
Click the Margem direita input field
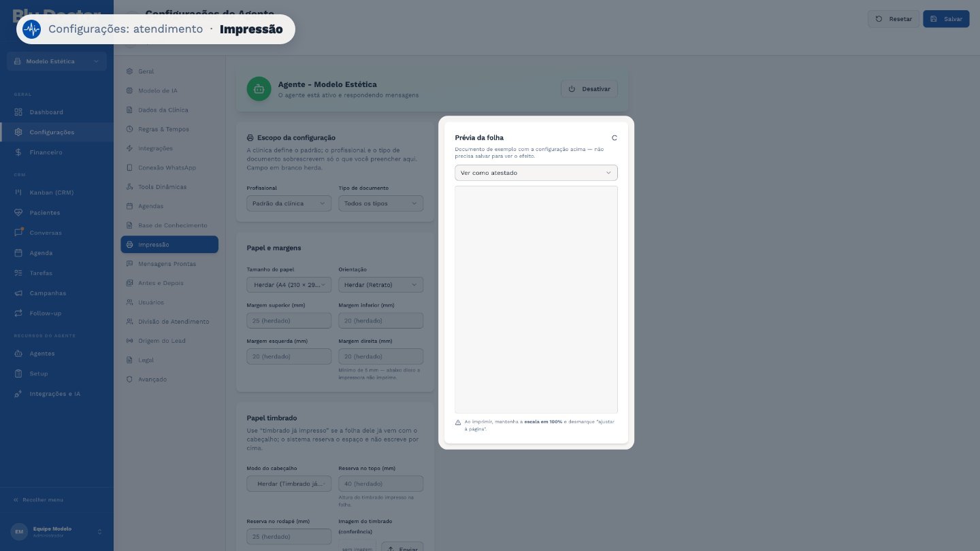pos(380,356)
